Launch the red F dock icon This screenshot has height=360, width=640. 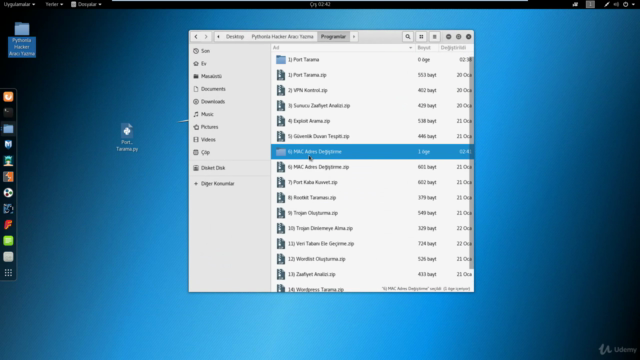pos(8,224)
